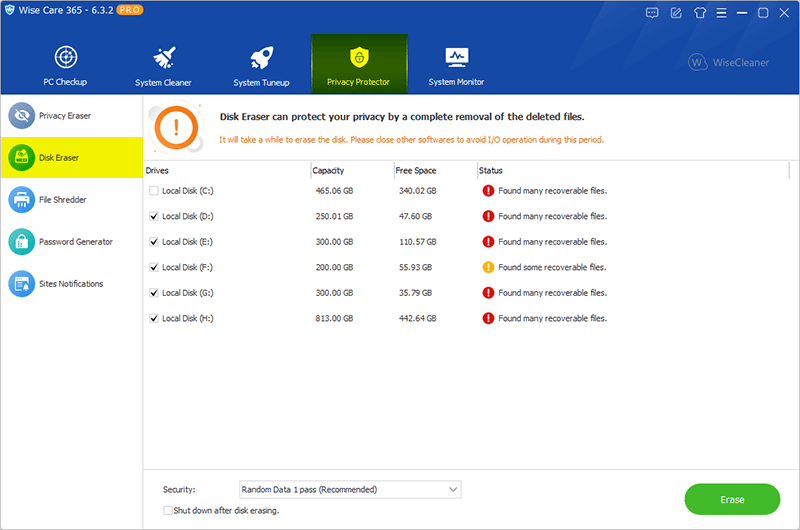800x530 pixels.
Task: Uncheck the Local Disk (E:) checkbox
Action: 154,242
